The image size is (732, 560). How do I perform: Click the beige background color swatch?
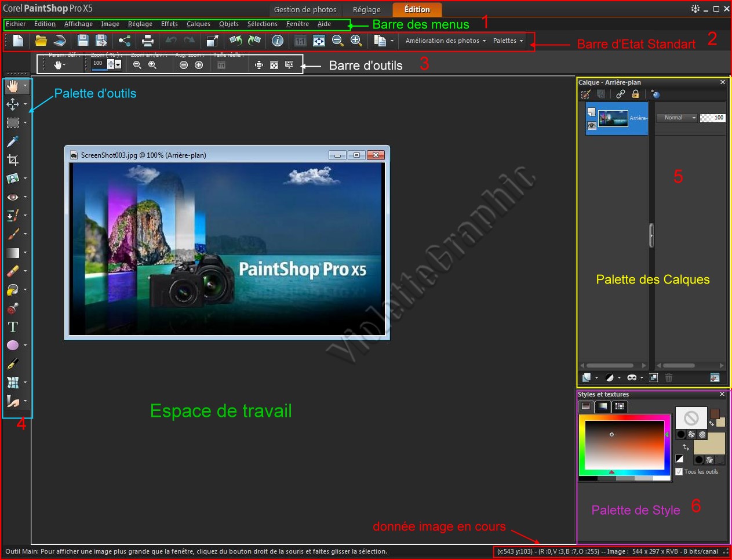click(709, 443)
